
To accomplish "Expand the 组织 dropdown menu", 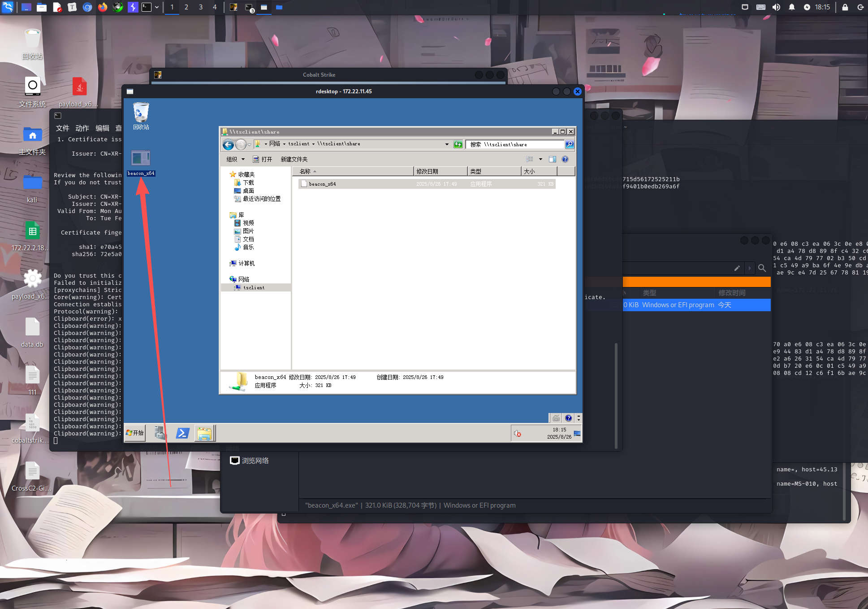I will pyautogui.click(x=235, y=159).
